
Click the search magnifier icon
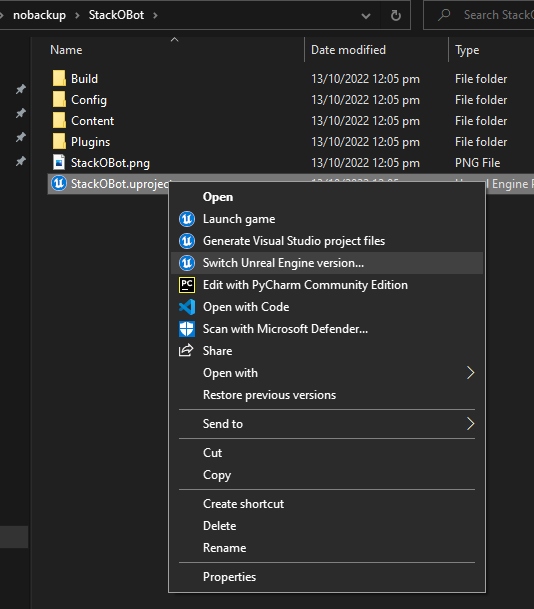[x=444, y=15]
